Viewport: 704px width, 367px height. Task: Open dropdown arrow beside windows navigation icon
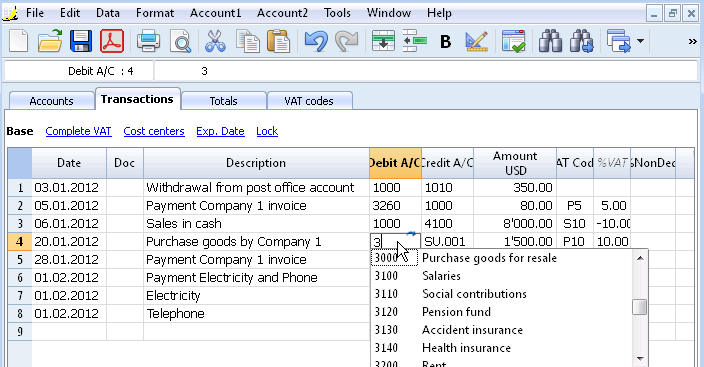click(x=641, y=41)
